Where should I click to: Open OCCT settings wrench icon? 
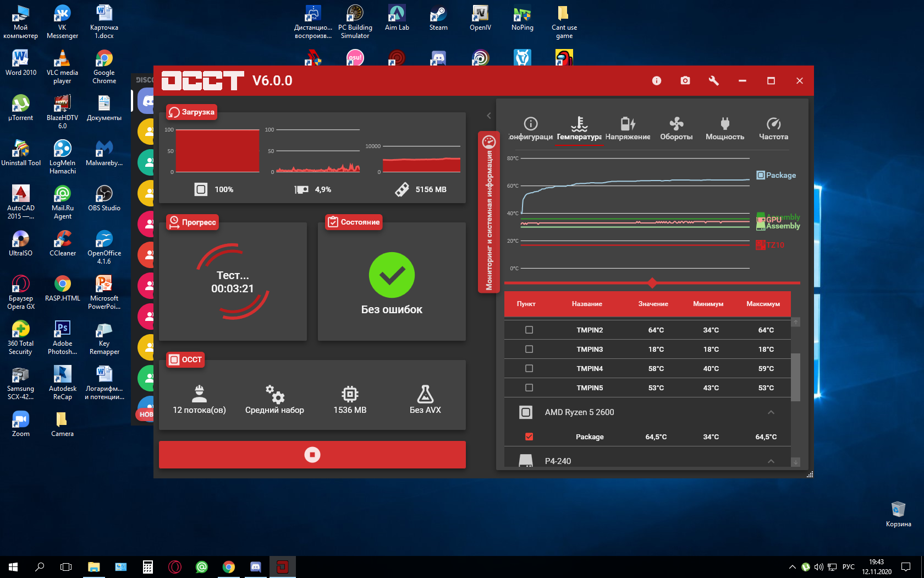point(714,80)
